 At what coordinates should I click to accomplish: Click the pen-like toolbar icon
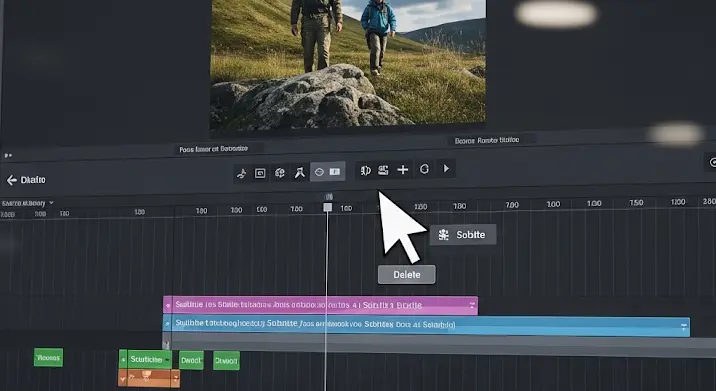tap(300, 172)
